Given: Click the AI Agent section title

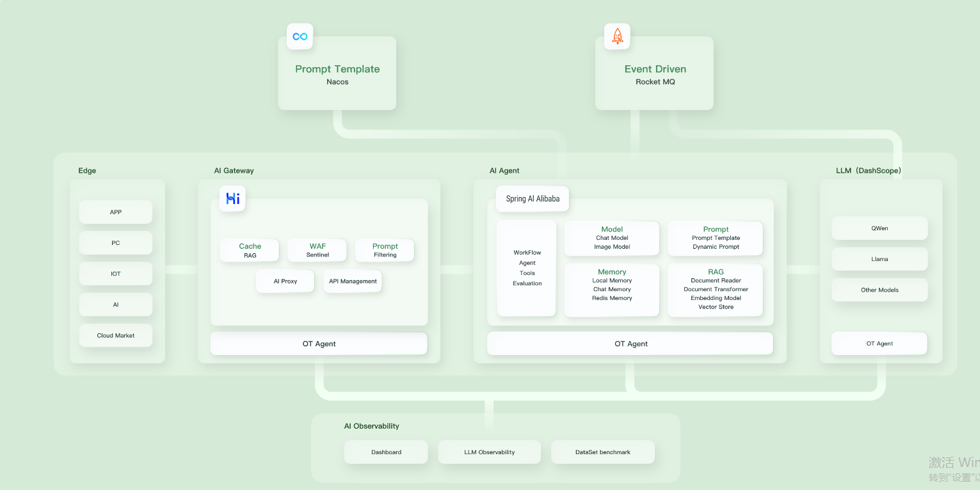Looking at the screenshot, I should pos(504,171).
